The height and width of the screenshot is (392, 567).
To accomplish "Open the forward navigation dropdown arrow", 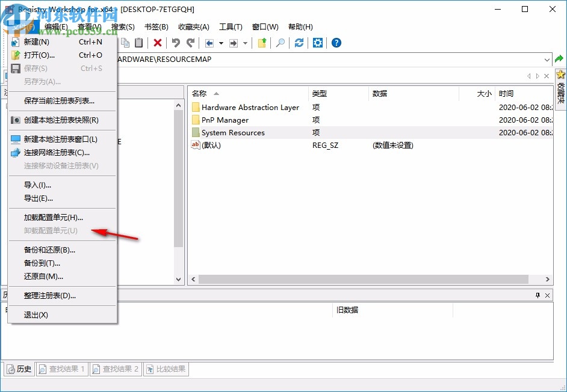I will tap(245, 43).
